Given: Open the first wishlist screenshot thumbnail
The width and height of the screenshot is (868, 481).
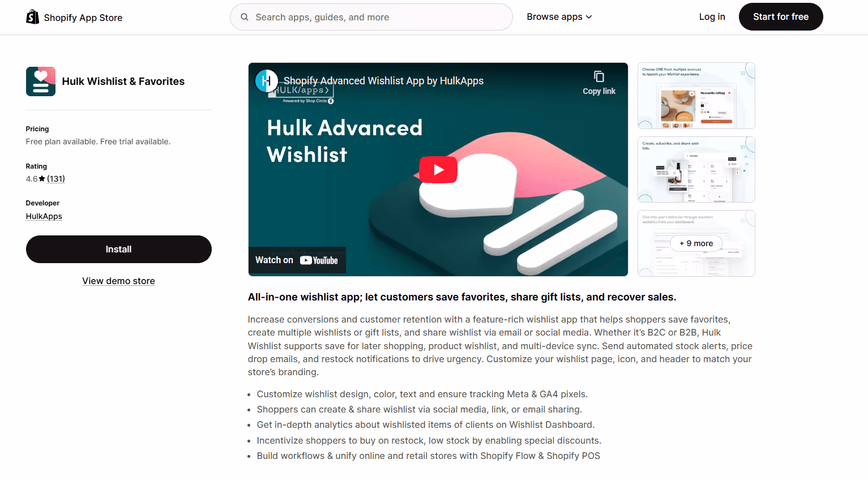Looking at the screenshot, I should [x=696, y=96].
